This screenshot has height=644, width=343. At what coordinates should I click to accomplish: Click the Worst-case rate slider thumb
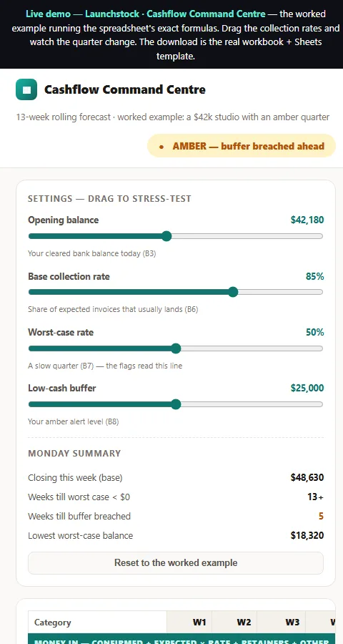(x=176, y=348)
